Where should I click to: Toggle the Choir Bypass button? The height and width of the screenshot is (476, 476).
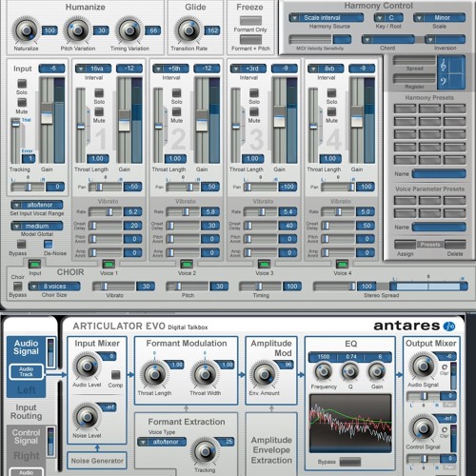click(18, 287)
